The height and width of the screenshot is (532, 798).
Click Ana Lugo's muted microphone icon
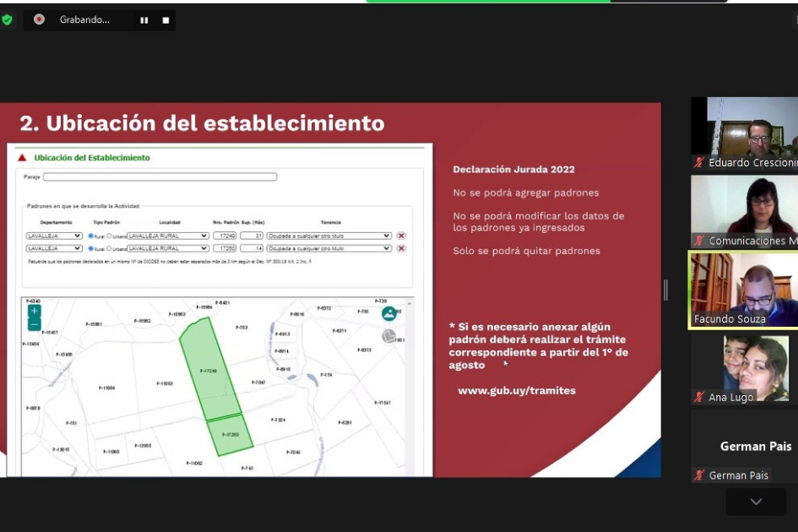[699, 397]
